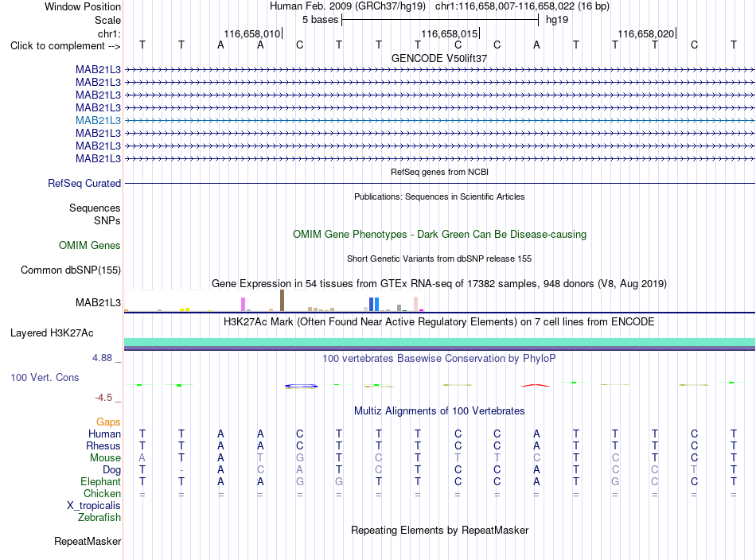Click the -4.5 PhyloP lower scale value
The image size is (756, 560).
tap(103, 398)
